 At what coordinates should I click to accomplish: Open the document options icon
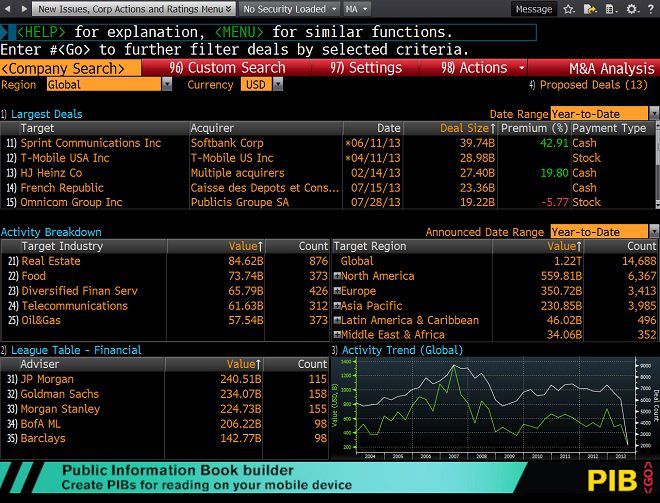(611, 9)
